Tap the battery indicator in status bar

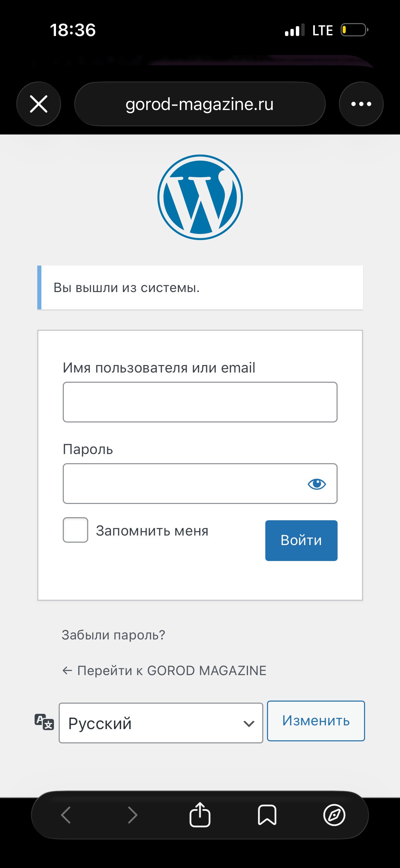[354, 30]
